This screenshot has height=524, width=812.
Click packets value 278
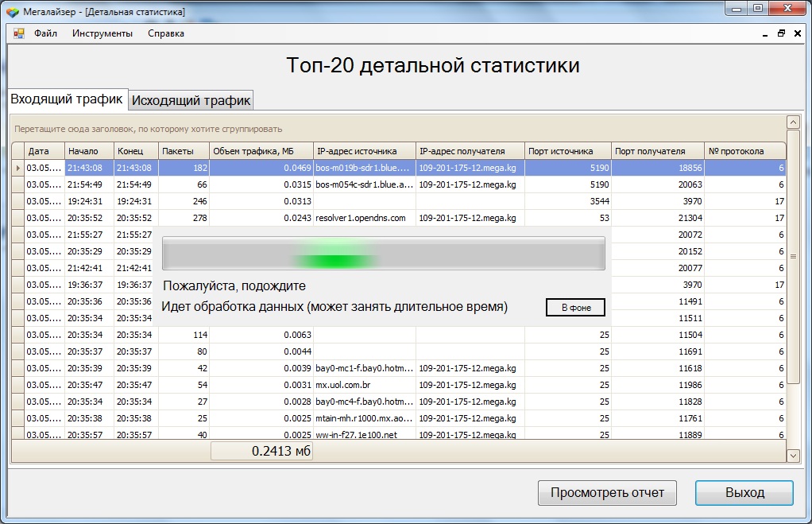click(x=184, y=218)
